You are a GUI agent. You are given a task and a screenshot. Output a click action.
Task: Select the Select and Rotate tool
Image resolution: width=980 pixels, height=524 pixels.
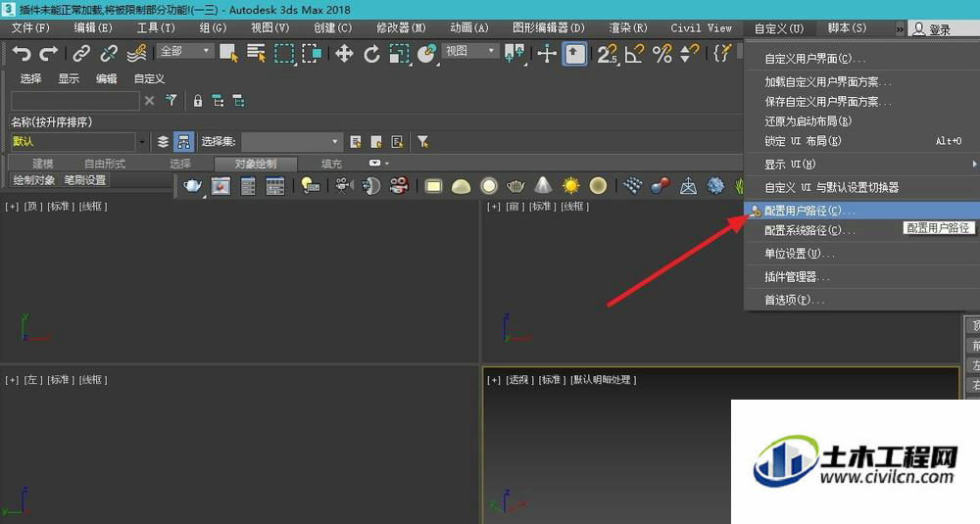click(x=371, y=54)
